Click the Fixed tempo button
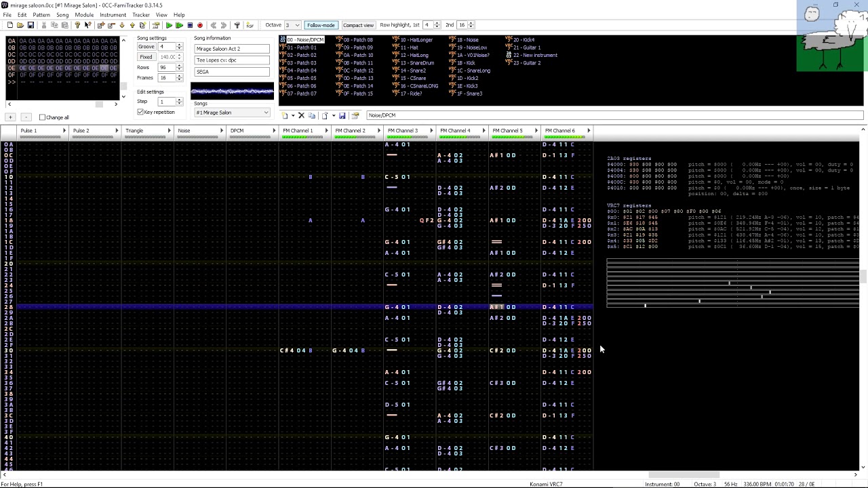Screen dimensions: 868x488 coord(146,57)
